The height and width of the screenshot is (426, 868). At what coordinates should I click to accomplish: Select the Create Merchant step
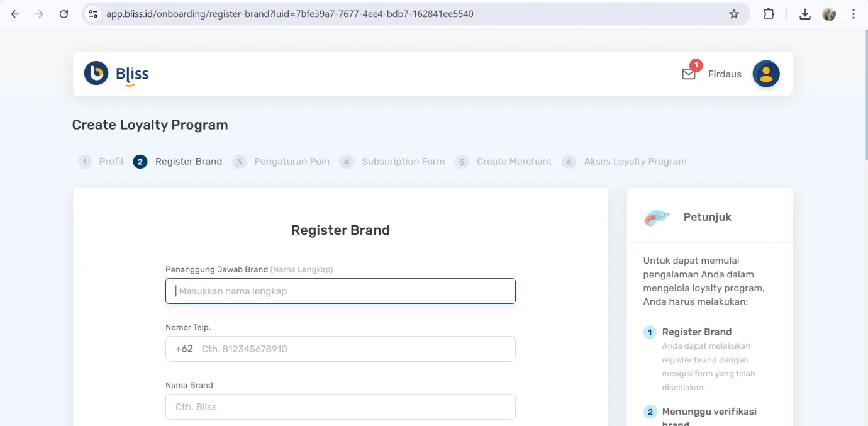[514, 161]
